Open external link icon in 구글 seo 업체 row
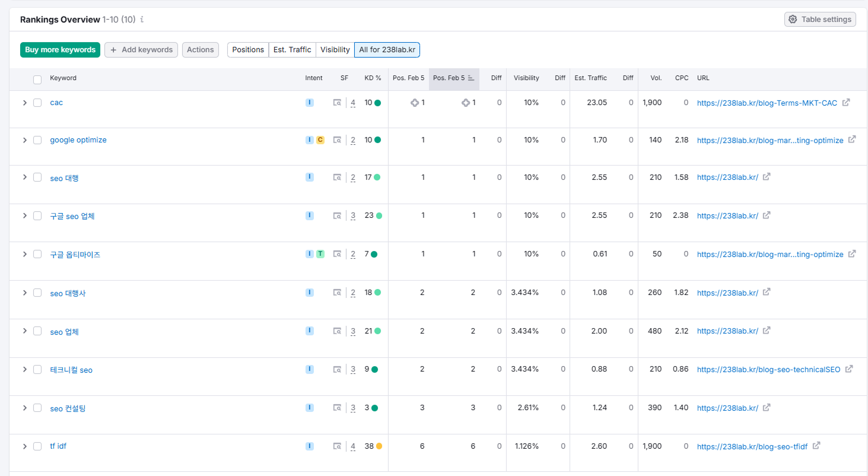868x476 pixels. (767, 215)
